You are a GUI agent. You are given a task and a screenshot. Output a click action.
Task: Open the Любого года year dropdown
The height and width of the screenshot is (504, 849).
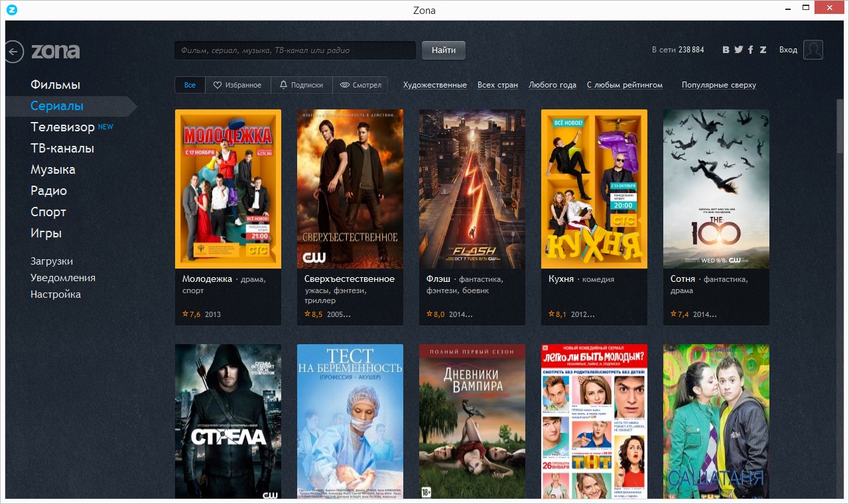(x=553, y=85)
